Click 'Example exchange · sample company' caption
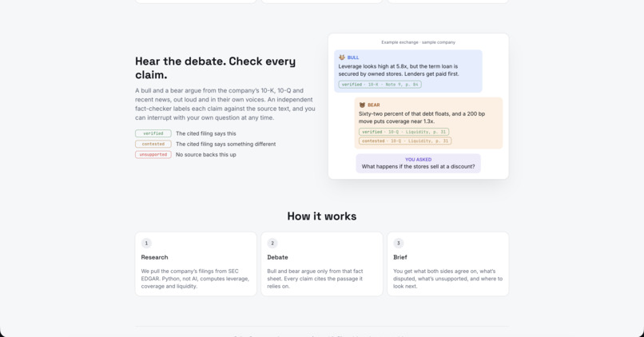 point(418,42)
